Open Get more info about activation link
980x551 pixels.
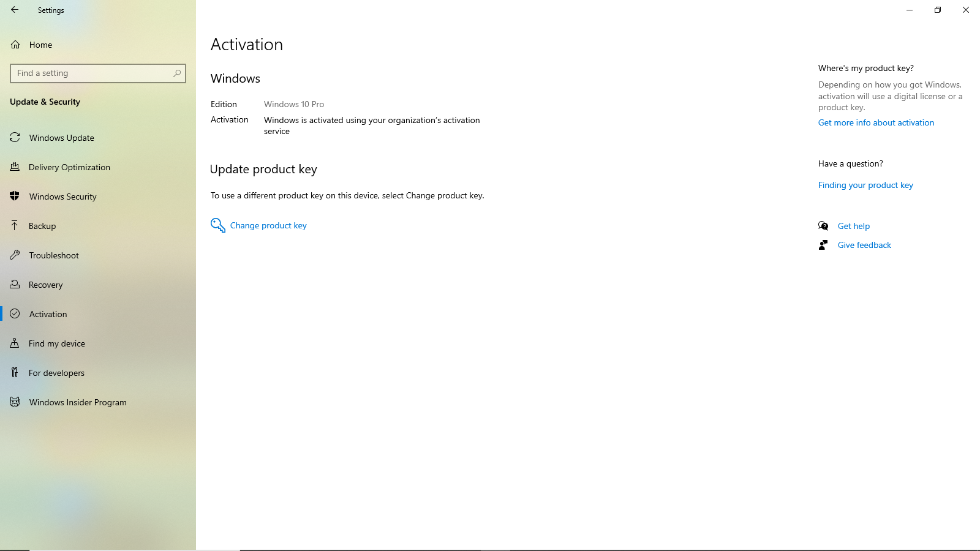coord(876,122)
